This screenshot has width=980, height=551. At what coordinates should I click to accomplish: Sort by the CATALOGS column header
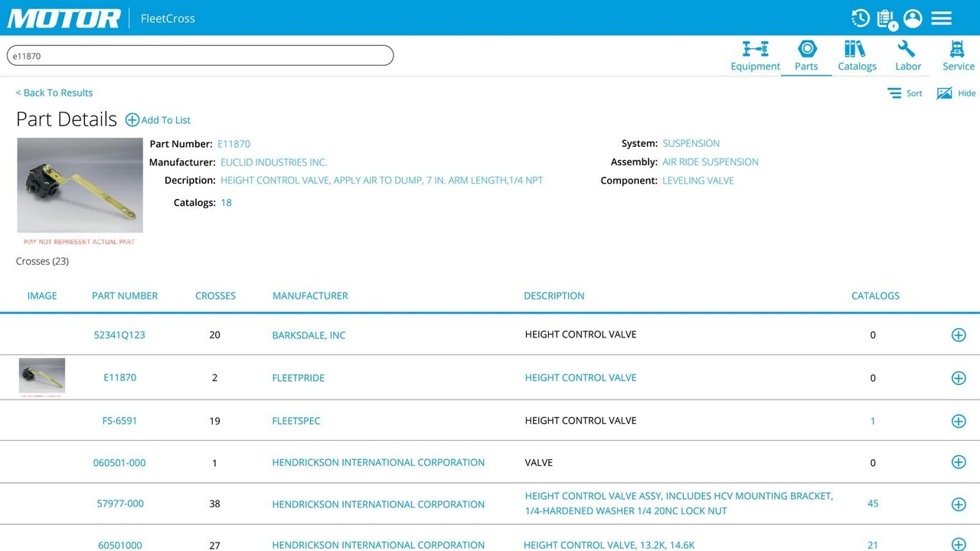click(875, 295)
